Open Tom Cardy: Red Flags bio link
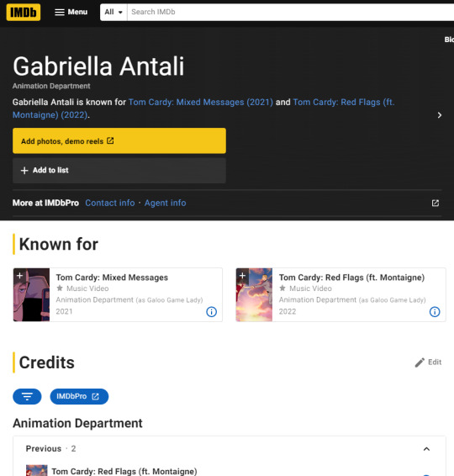This screenshot has width=454, height=476. point(203,108)
